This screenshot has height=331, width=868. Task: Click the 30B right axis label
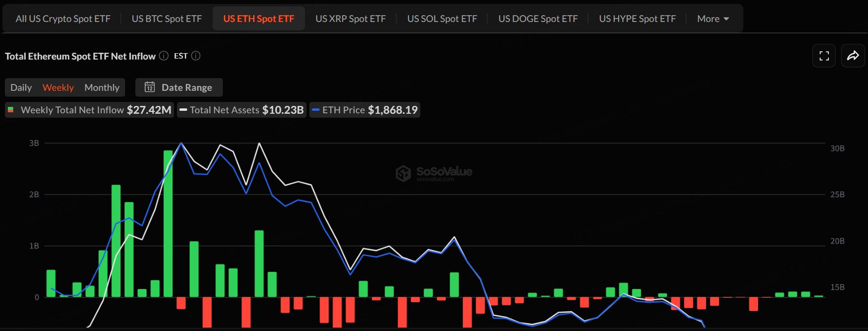click(x=837, y=148)
